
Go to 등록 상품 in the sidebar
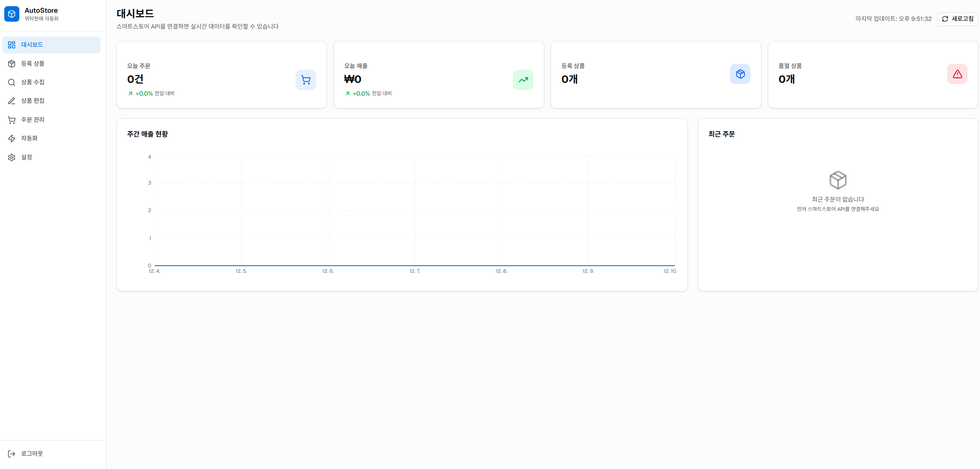(33, 63)
